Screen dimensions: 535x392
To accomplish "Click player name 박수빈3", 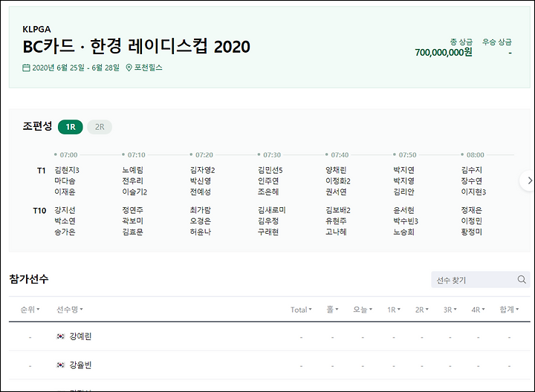I will pos(406,221).
